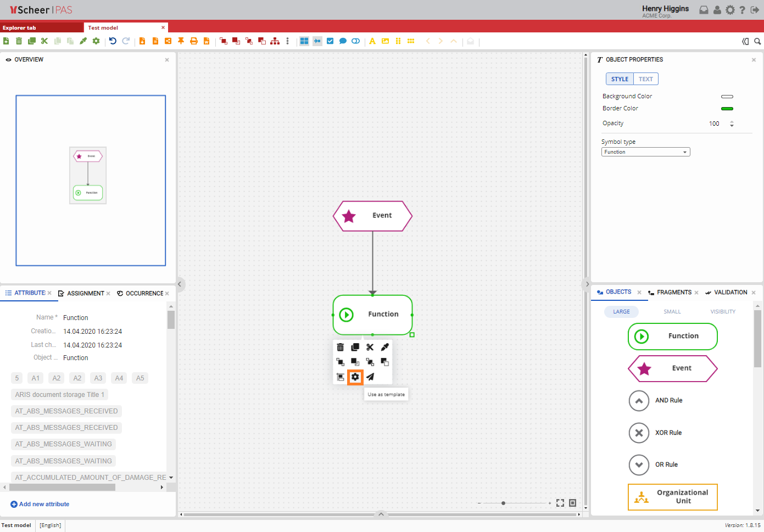Collapse the right panel with arrow handle
The height and width of the screenshot is (532, 764).
click(x=587, y=284)
